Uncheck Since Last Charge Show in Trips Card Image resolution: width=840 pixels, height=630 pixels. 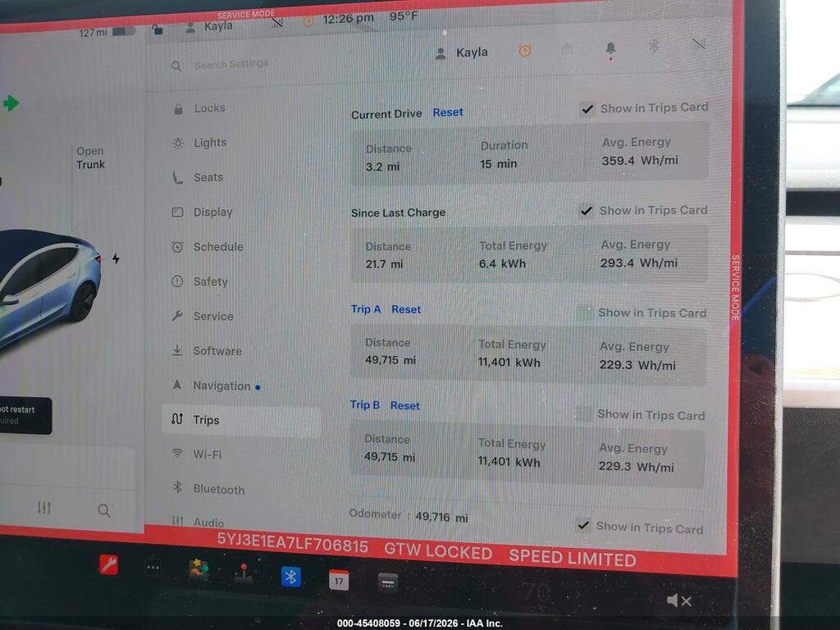click(x=587, y=211)
